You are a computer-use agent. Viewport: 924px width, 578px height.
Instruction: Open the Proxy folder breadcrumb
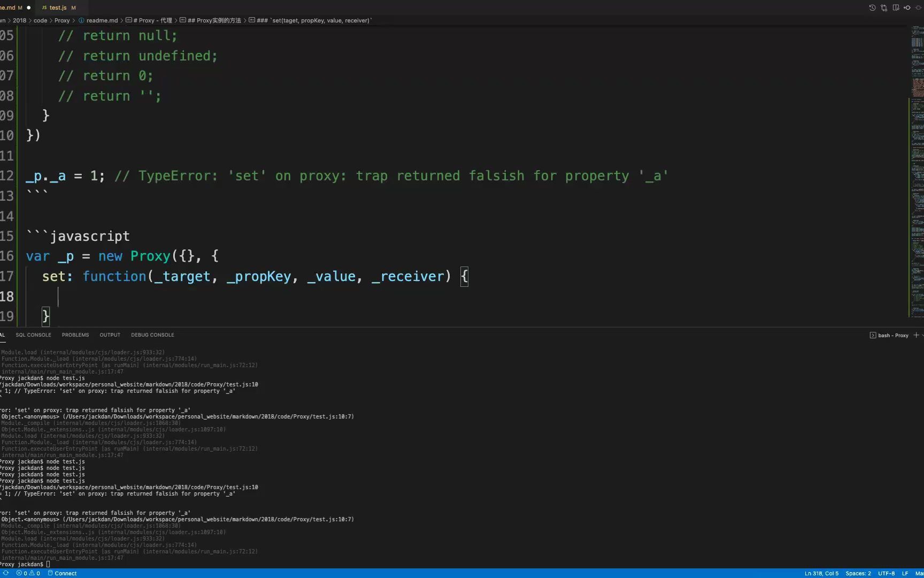point(62,20)
